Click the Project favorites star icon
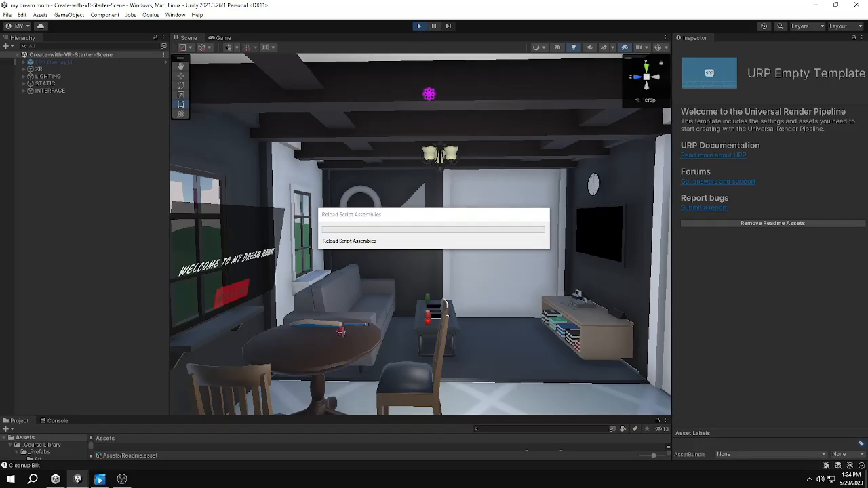Screen dimensions: 868x488 (x=646, y=429)
